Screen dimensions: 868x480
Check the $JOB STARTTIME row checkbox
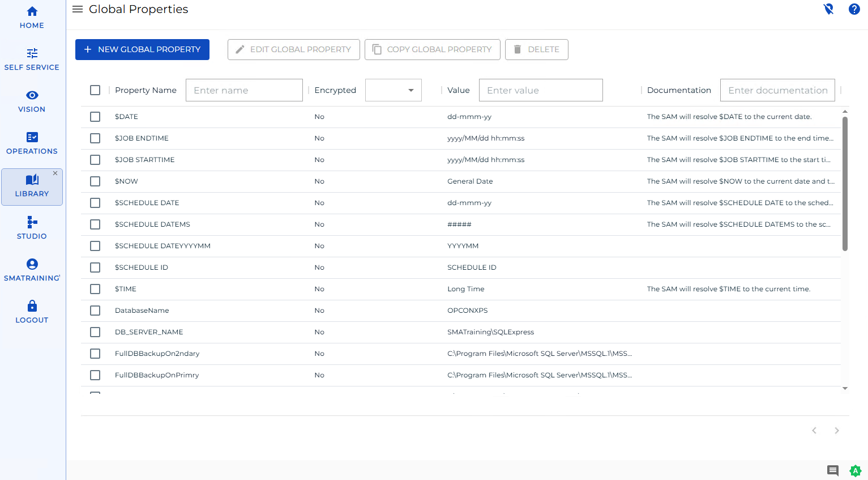click(x=95, y=160)
